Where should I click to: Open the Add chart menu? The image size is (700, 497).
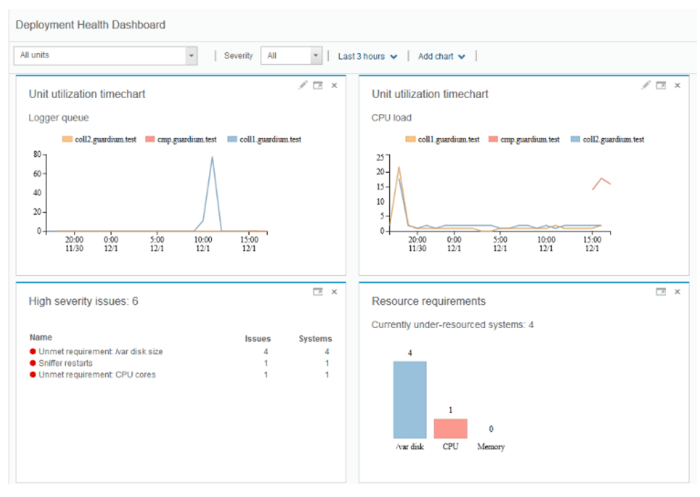(x=442, y=56)
